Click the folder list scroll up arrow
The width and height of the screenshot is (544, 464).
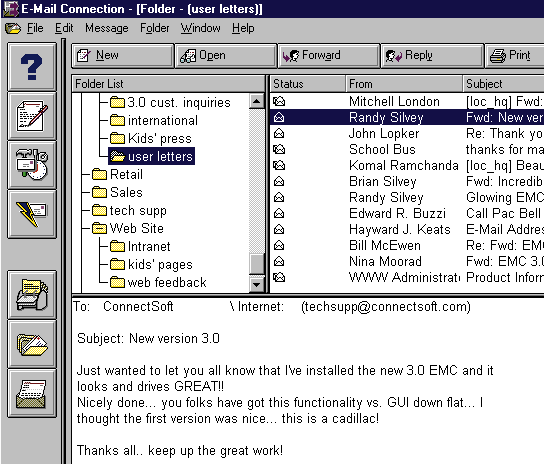click(257, 101)
